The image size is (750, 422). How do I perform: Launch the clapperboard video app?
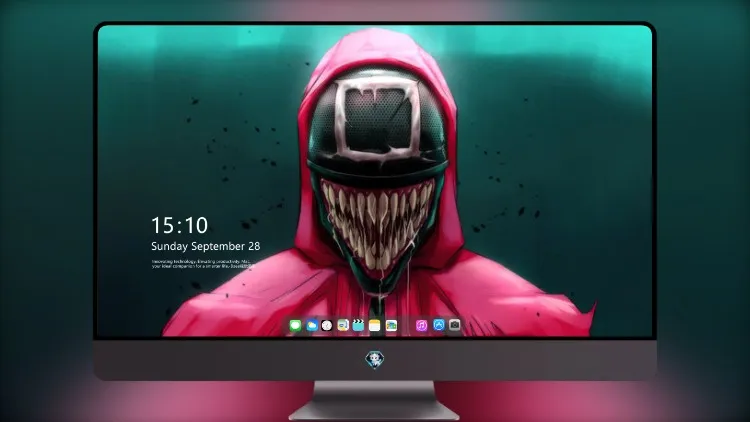[358, 326]
